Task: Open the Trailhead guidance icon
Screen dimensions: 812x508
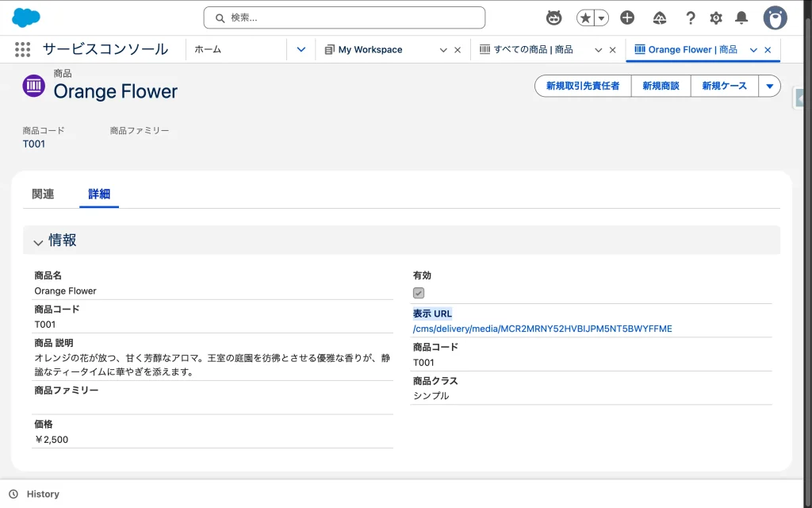Action: pyautogui.click(x=660, y=17)
